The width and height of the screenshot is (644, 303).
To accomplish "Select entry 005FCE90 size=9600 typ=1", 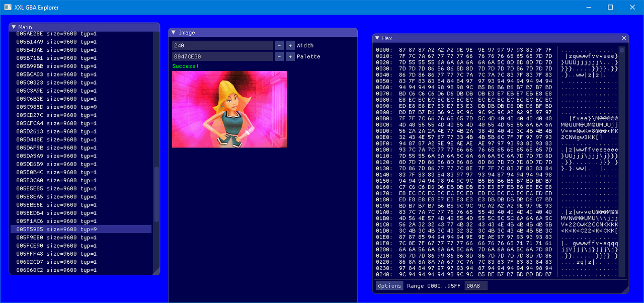I will 81,246.
